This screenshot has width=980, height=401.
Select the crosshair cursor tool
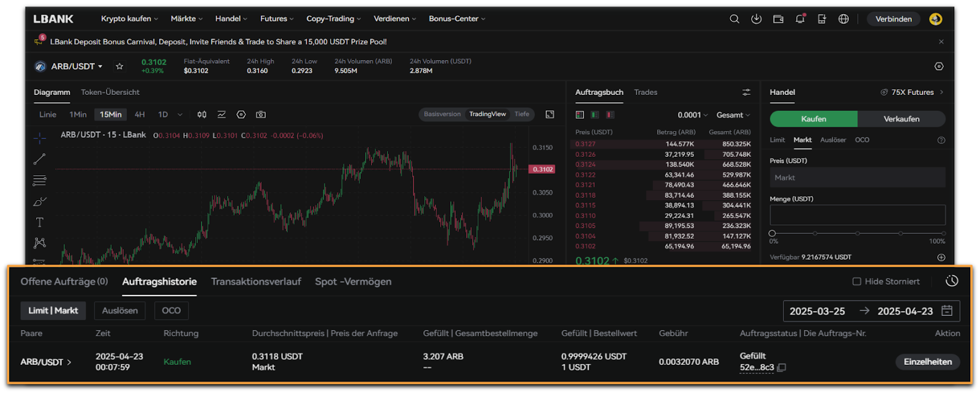coord(39,138)
